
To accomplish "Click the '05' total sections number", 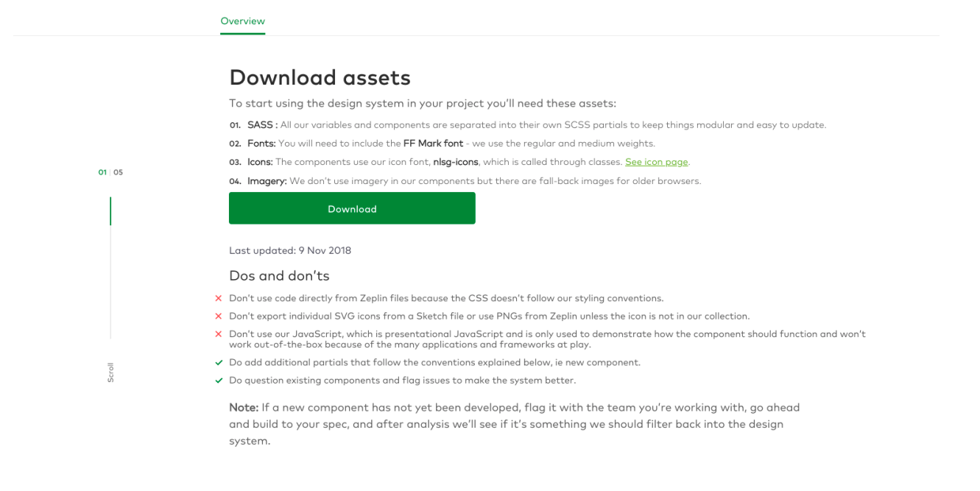I will pyautogui.click(x=119, y=172).
